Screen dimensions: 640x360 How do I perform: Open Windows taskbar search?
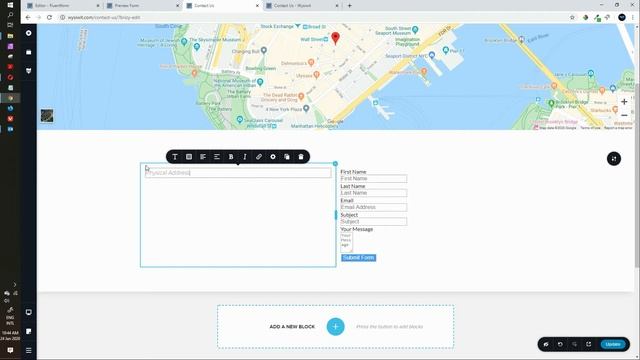(x=10, y=15)
